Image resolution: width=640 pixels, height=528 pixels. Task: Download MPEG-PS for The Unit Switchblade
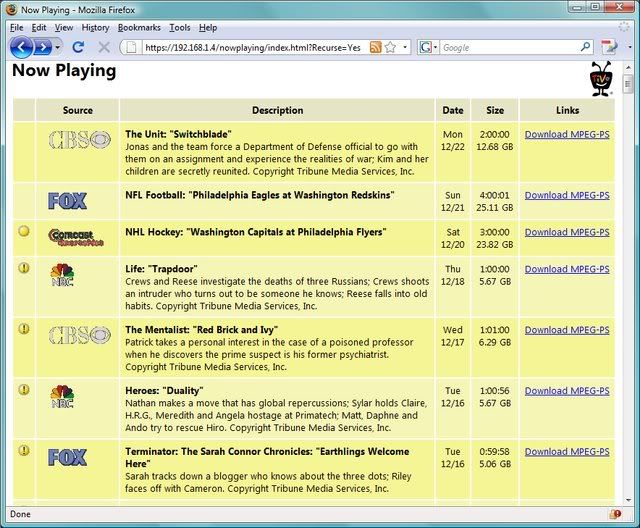tap(567, 134)
